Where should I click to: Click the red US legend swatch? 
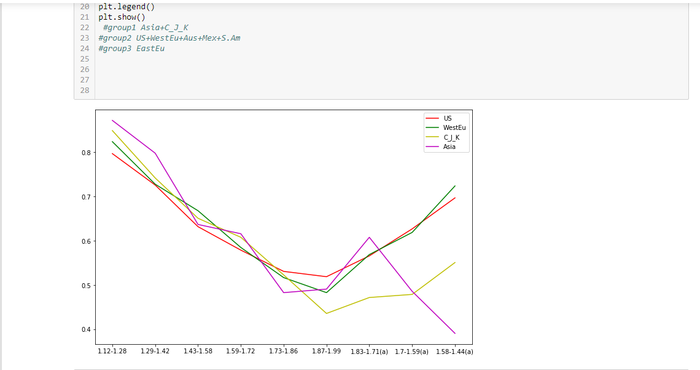(432, 118)
